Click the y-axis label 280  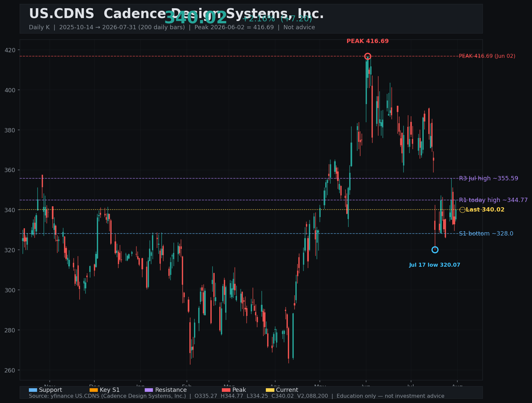click(x=11, y=330)
